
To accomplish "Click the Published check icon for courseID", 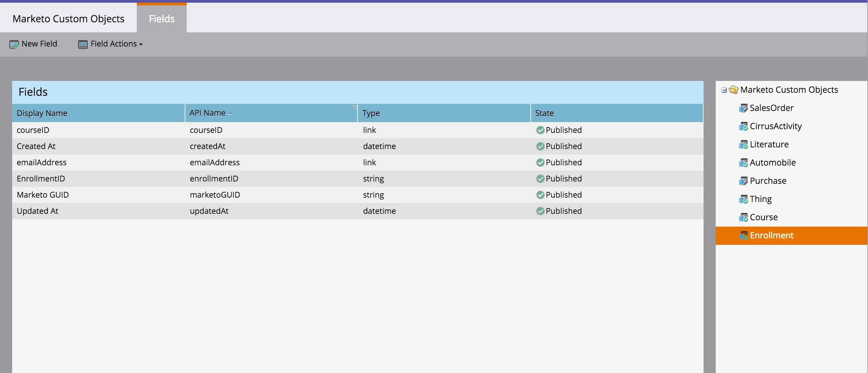I will (x=540, y=130).
